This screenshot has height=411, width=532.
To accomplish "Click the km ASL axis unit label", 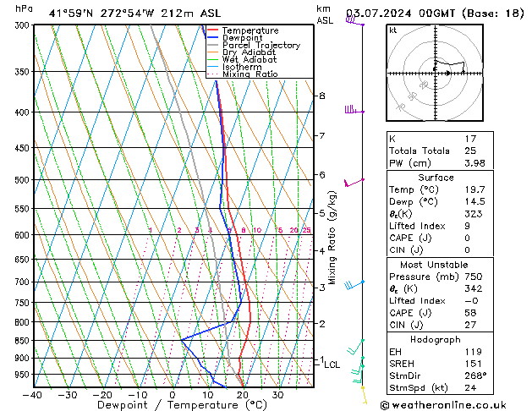I will [325, 14].
